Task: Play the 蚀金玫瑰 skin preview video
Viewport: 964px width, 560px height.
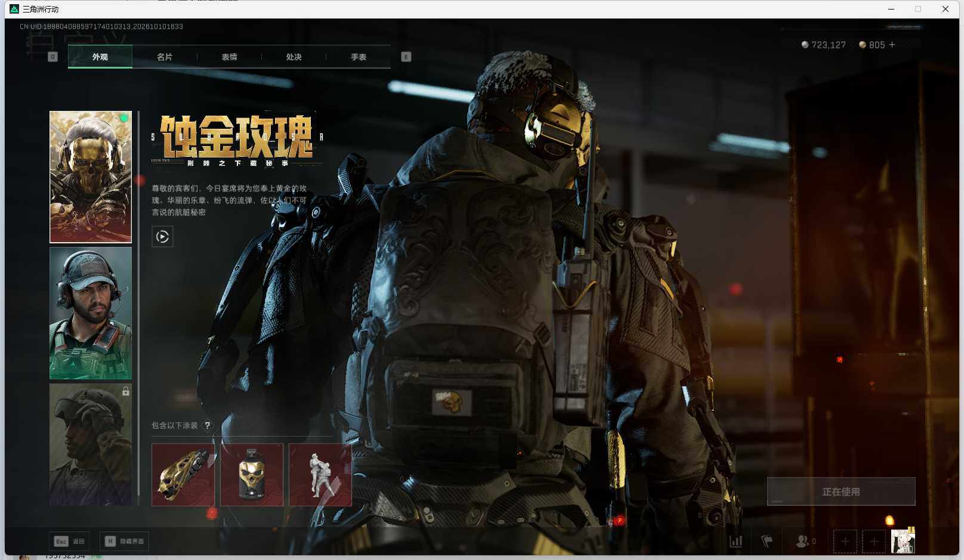Action: pos(162,237)
